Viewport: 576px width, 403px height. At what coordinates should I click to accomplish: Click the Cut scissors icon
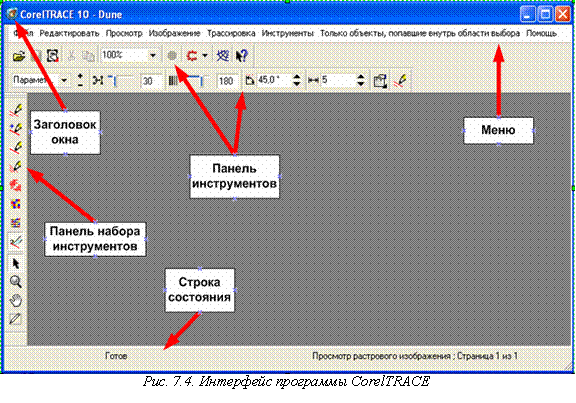pos(71,56)
